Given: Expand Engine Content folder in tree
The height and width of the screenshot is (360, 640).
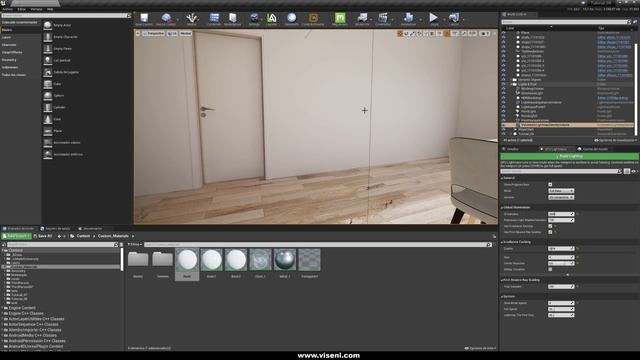Looking at the screenshot, I should click(x=2, y=308).
